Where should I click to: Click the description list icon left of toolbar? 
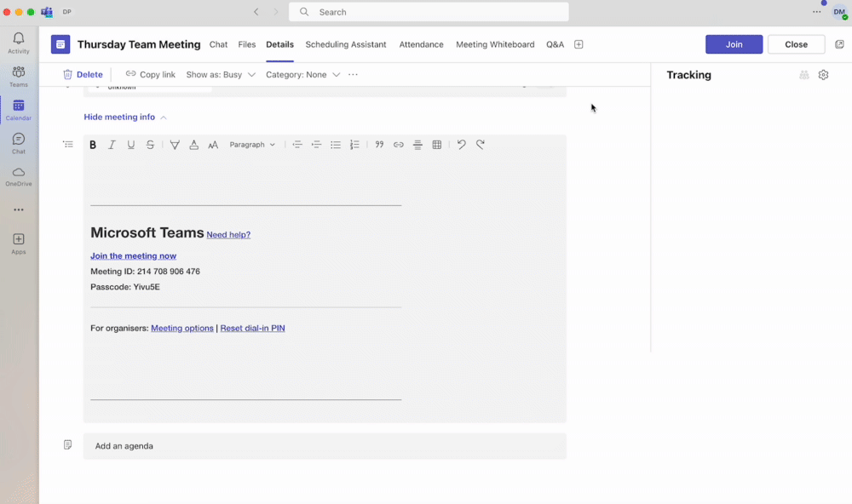pos(68,145)
